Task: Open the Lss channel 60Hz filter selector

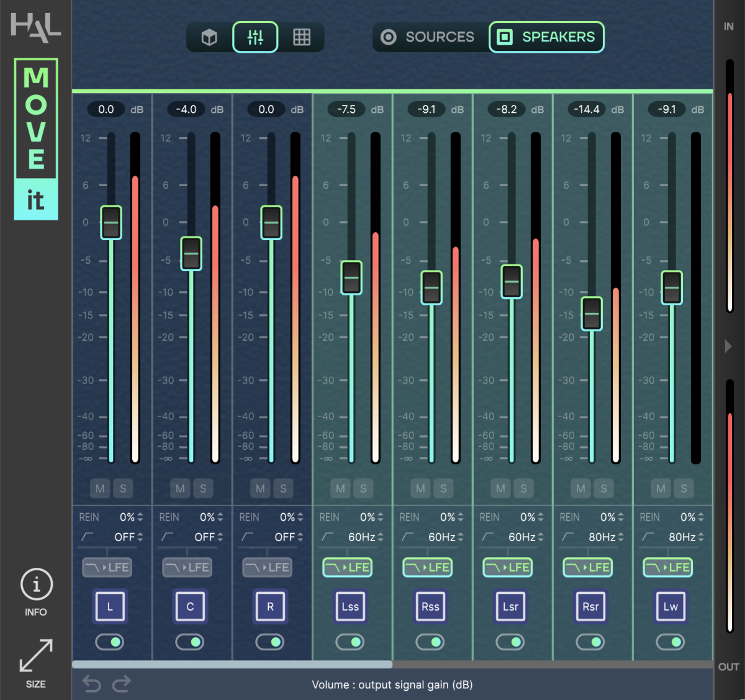Action: click(366, 537)
